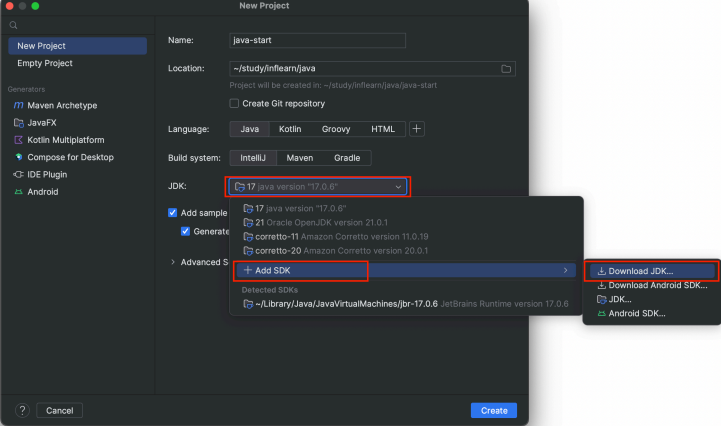Select Kotlin language toggle
The image size is (721, 426).
[290, 129]
